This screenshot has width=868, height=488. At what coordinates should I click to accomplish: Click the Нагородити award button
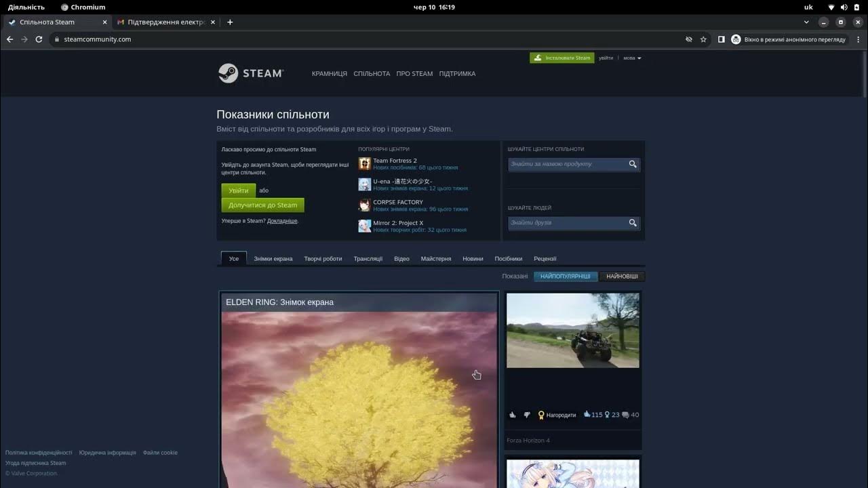(557, 415)
